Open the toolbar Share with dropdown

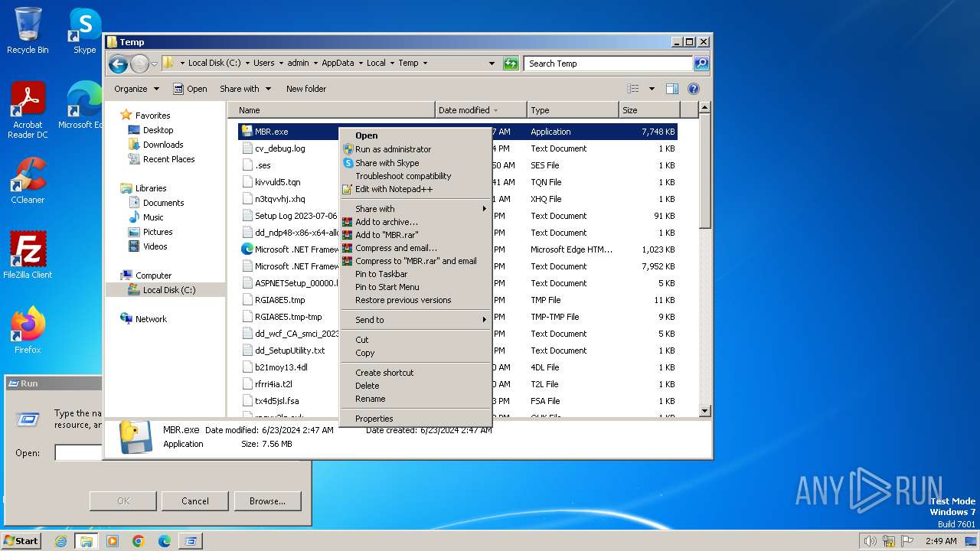point(245,89)
